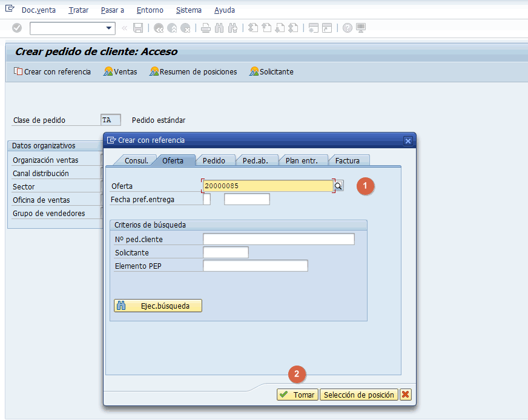
Task: Click the Oferta number field 20000085
Action: 268,186
